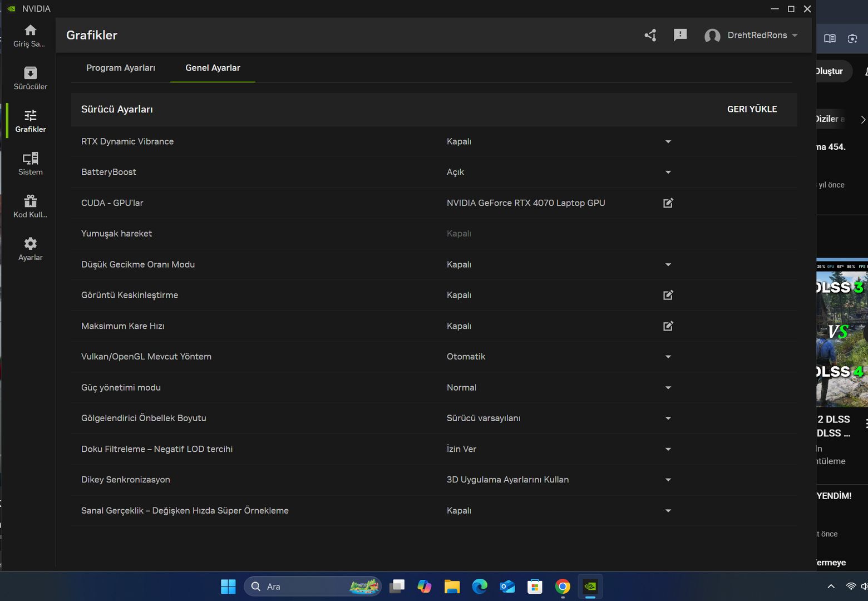Launch Copilot from the taskbar
The width and height of the screenshot is (868, 601).
click(425, 587)
